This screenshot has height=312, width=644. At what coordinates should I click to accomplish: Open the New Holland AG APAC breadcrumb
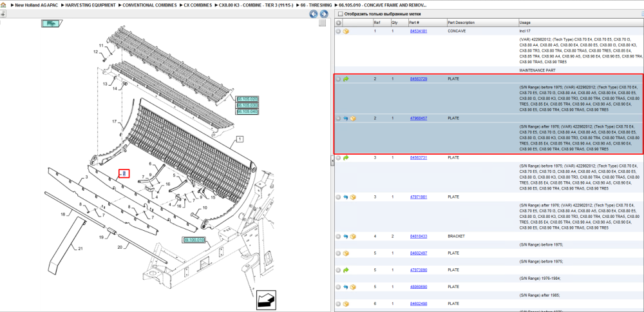coord(37,5)
